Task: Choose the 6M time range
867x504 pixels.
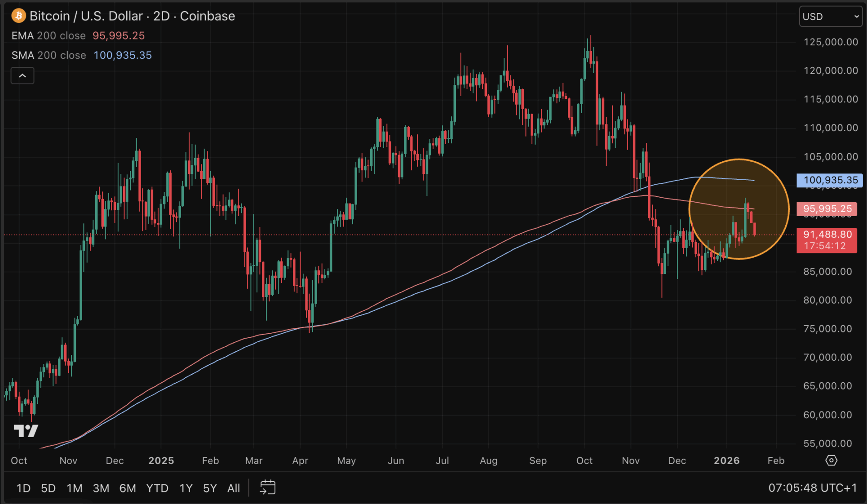Action: point(128,488)
